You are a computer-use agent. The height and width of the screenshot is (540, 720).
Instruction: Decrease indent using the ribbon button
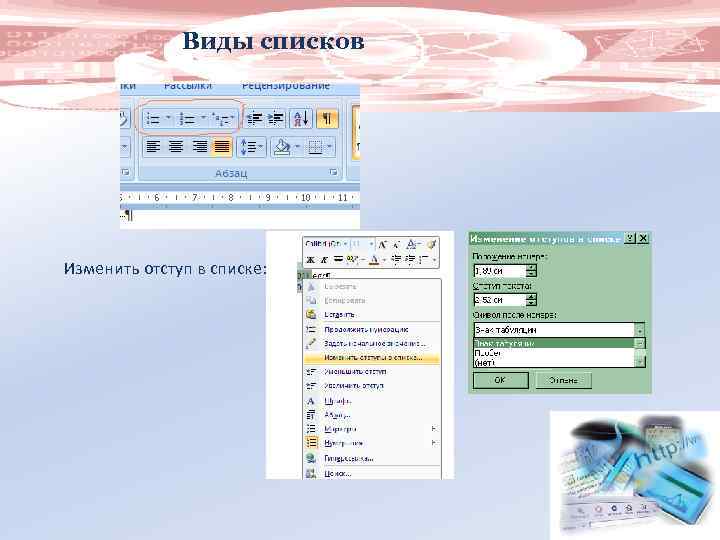[255, 119]
